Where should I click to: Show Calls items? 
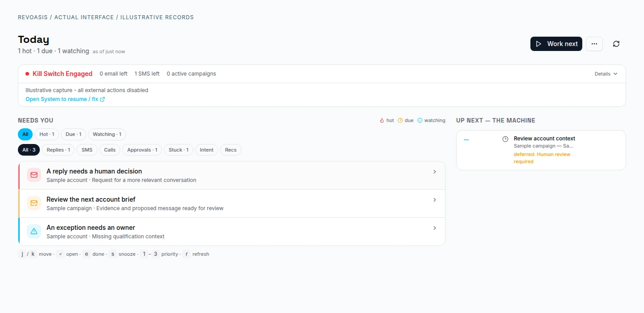click(110, 150)
